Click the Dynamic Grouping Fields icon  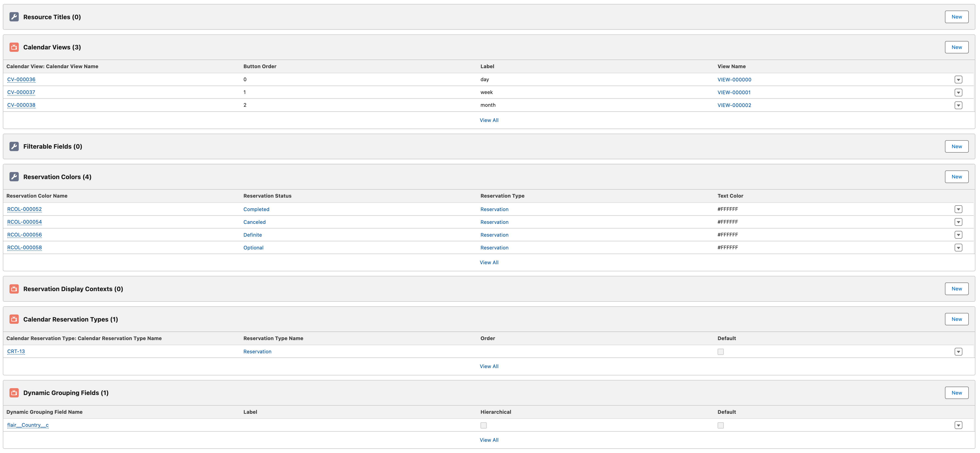(x=14, y=393)
